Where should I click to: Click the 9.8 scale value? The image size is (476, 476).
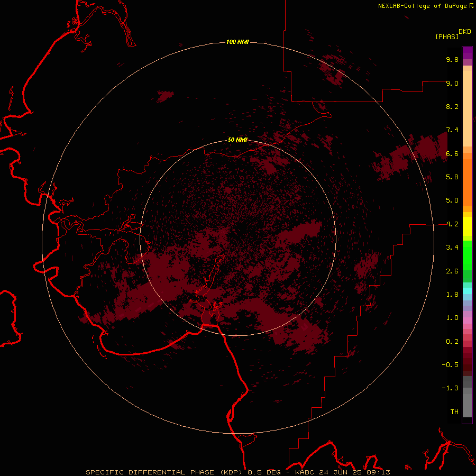click(x=452, y=59)
